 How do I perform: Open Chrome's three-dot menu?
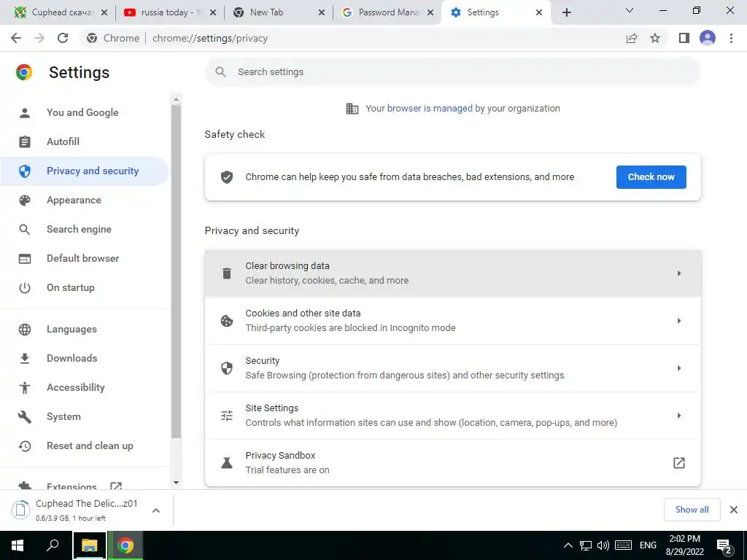731,38
